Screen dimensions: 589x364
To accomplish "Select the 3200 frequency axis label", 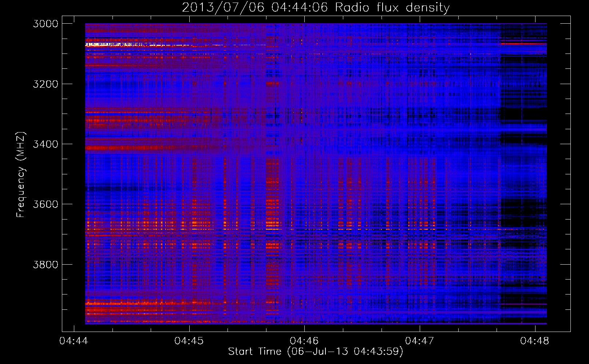I will coord(46,84).
